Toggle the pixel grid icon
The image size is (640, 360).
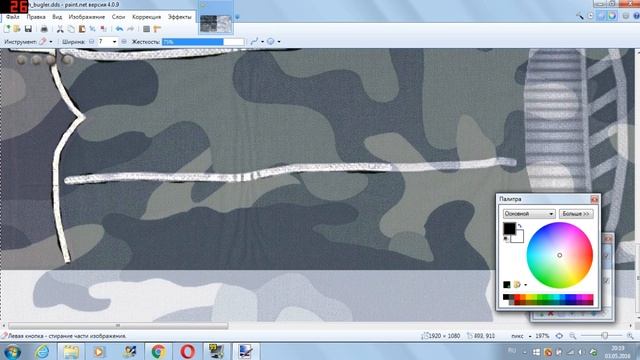click(x=147, y=29)
